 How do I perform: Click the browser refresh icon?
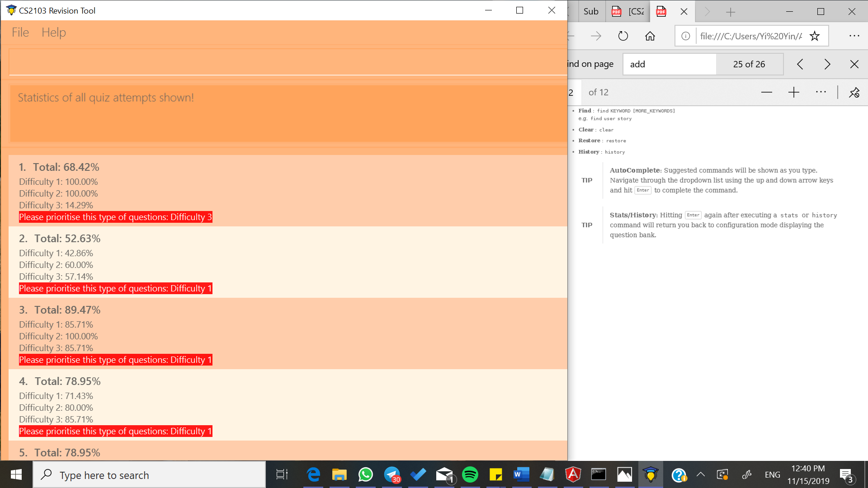point(623,36)
